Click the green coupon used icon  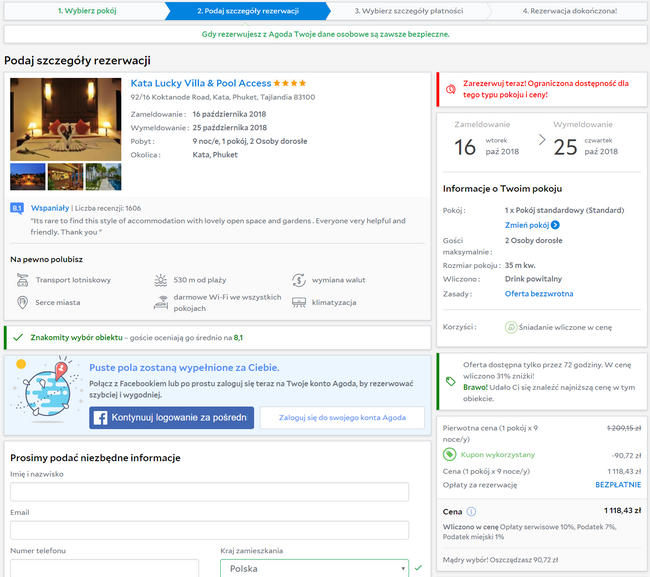tap(449, 455)
